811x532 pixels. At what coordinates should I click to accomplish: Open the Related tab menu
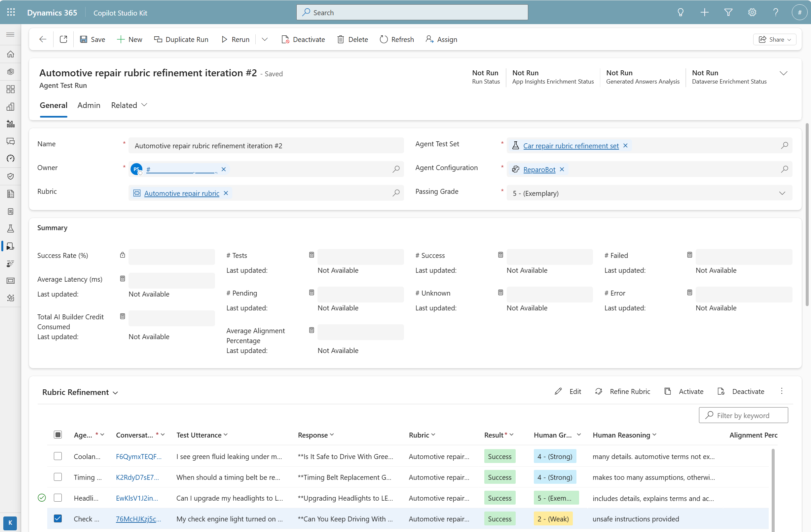129,105
